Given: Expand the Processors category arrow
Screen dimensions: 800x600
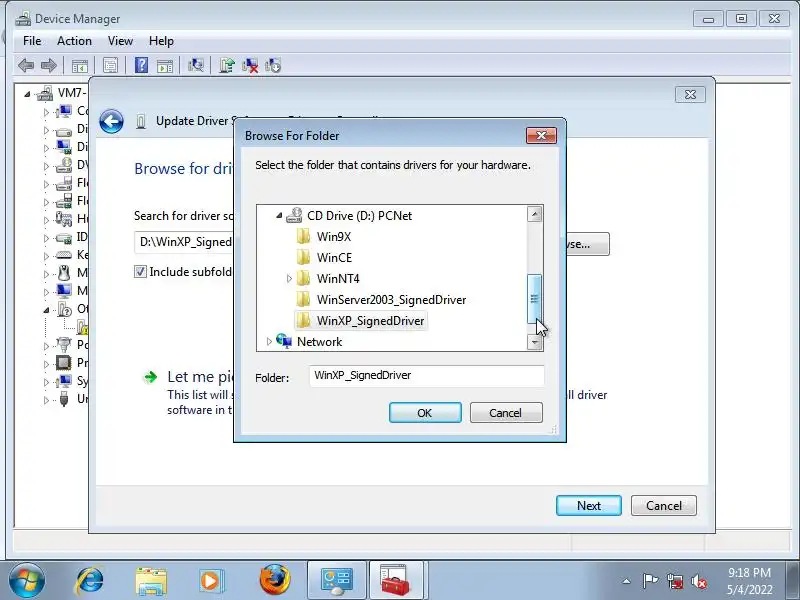Looking at the screenshot, I should point(46,363).
